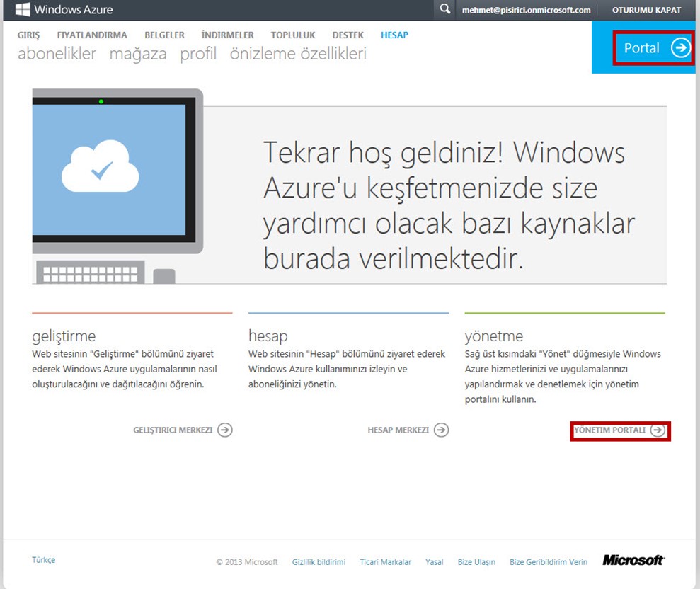This screenshot has height=589, width=700.
Task: Click arrow icon beside Yönetim Portalı
Action: click(658, 430)
